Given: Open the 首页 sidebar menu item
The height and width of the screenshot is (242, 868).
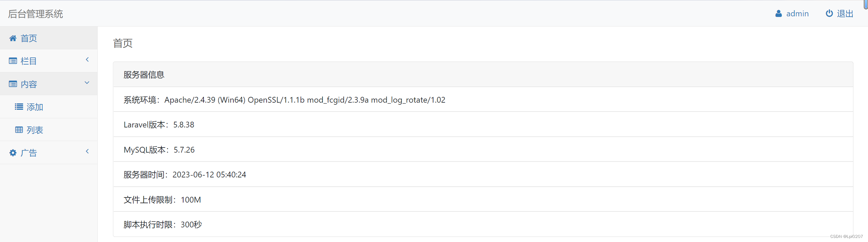Looking at the screenshot, I should click(x=49, y=38).
